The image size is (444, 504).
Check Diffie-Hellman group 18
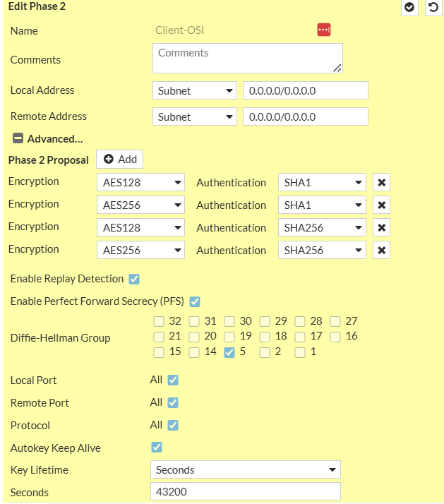tap(265, 337)
